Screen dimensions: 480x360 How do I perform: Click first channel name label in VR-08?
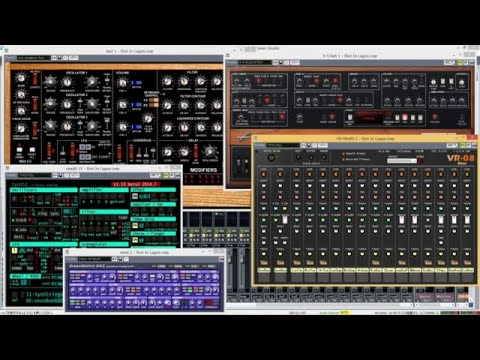point(264,270)
